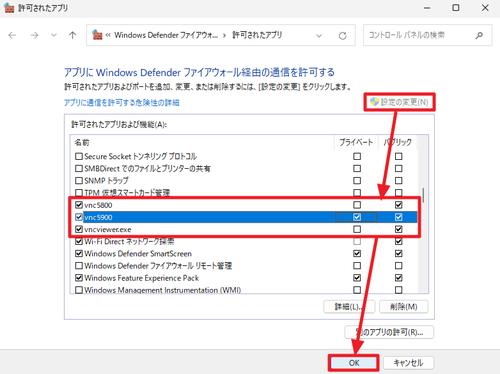Viewport: 500px width, 374px height.
Task: Close the 許可されたアプリ window
Action: tap(485, 8)
